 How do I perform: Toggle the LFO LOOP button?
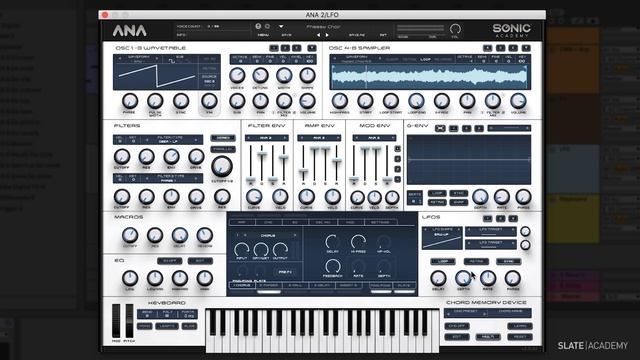tap(442, 261)
